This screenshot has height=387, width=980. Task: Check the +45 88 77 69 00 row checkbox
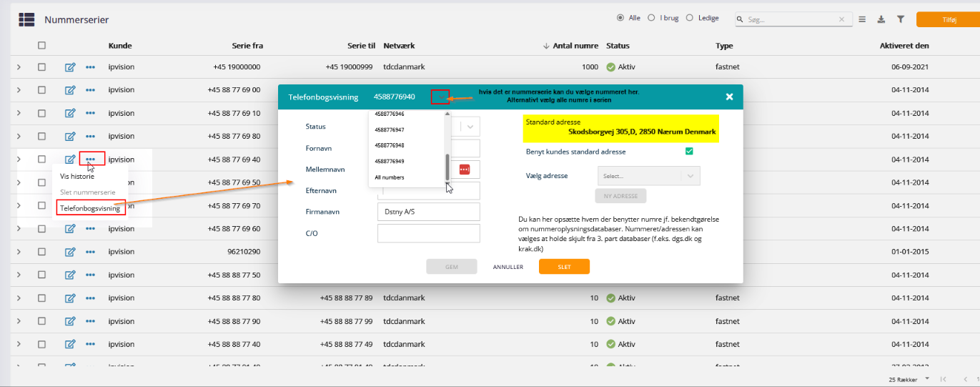pos(41,90)
